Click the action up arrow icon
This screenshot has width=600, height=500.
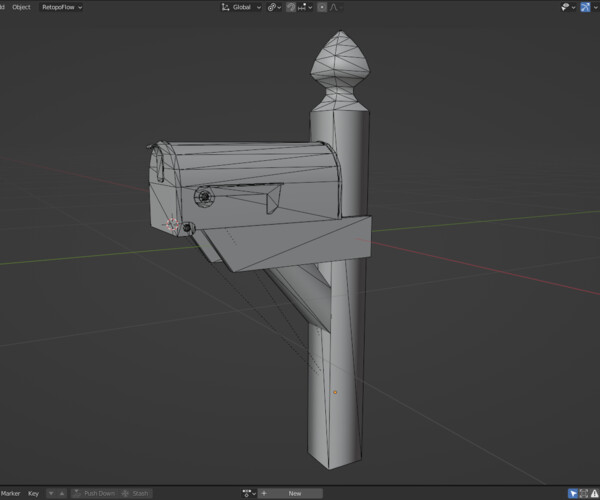coord(62,493)
